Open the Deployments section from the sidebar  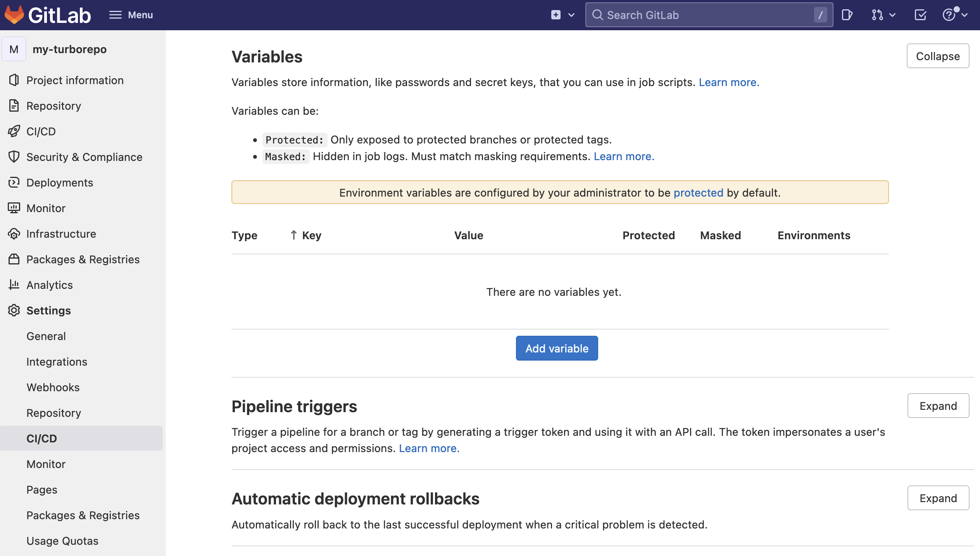pyautogui.click(x=59, y=183)
